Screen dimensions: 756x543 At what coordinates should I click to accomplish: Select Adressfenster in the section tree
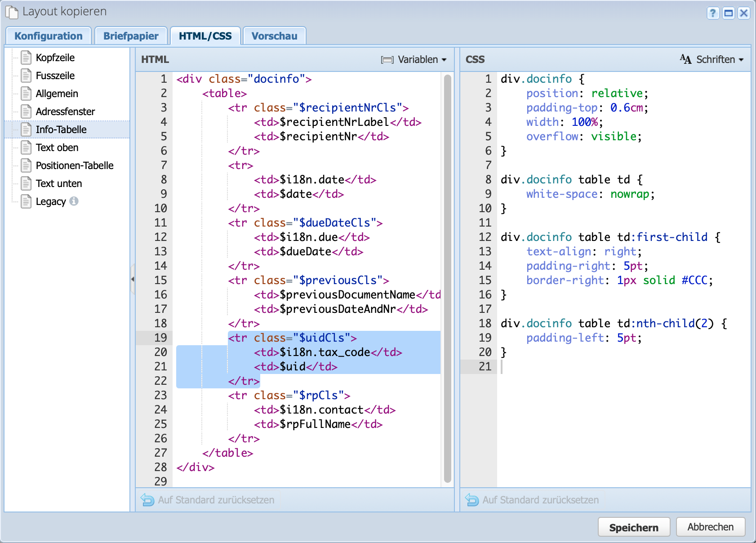pyautogui.click(x=65, y=111)
